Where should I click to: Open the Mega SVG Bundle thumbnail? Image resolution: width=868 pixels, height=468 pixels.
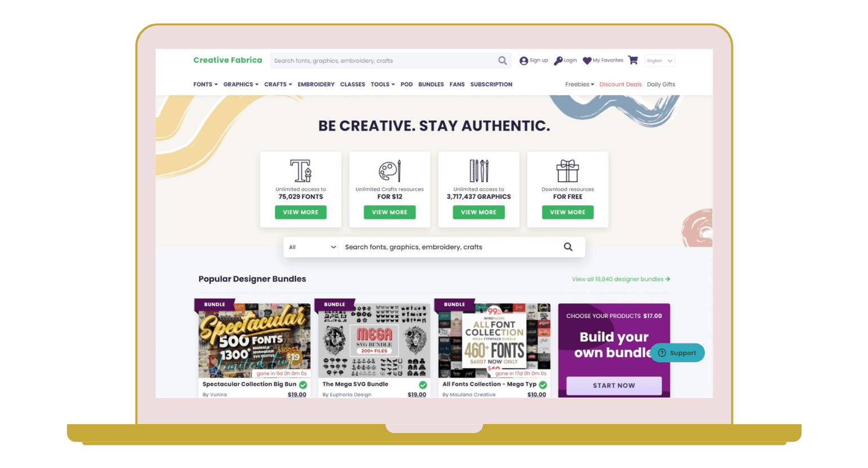pyautogui.click(x=374, y=341)
